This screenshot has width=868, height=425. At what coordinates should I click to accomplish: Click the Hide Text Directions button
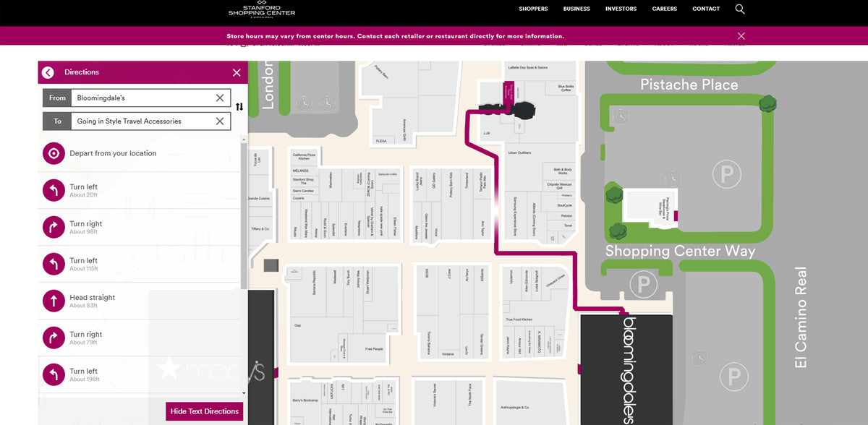click(x=204, y=411)
